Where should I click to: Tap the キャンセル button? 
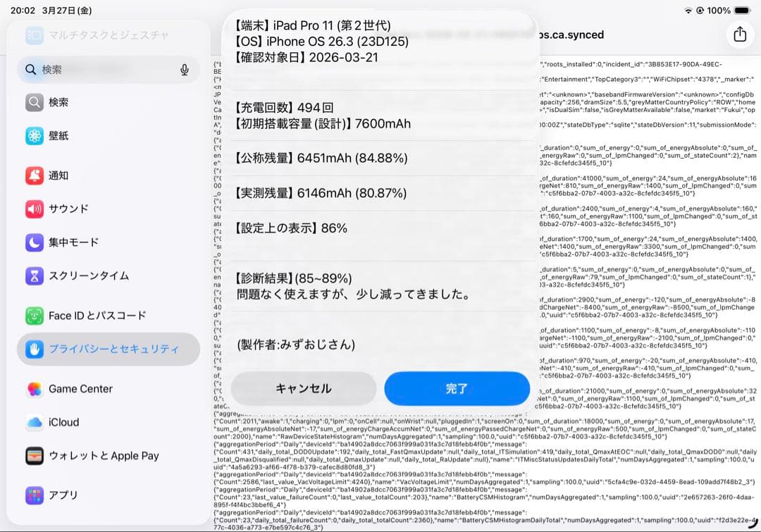(x=303, y=388)
